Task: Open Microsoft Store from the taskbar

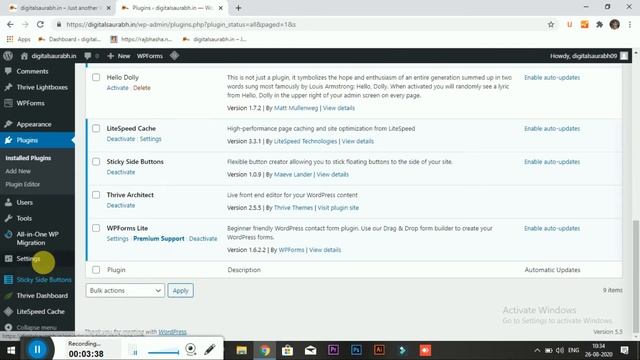Action: click(287, 350)
